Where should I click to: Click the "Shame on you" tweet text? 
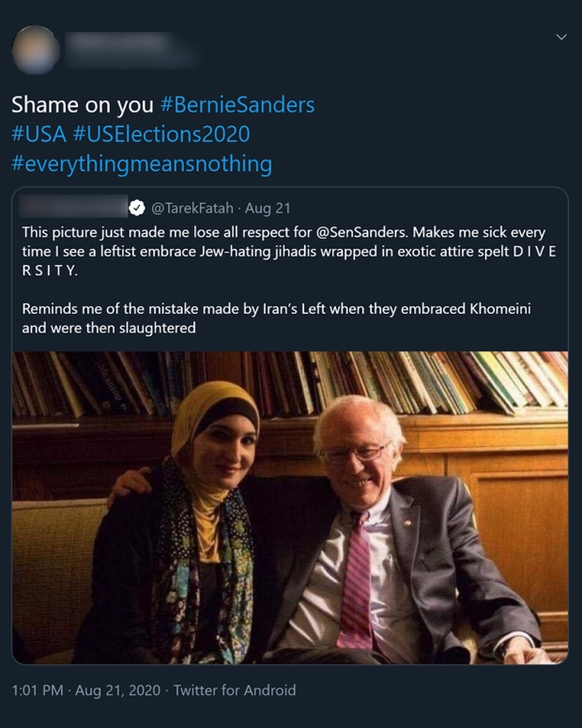coord(76,104)
